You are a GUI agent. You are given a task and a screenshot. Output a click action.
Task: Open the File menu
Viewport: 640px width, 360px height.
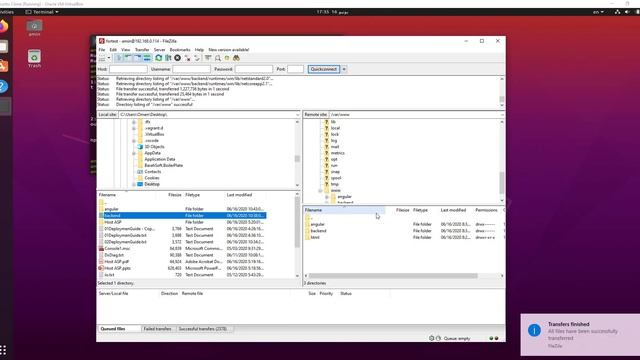(x=102, y=50)
